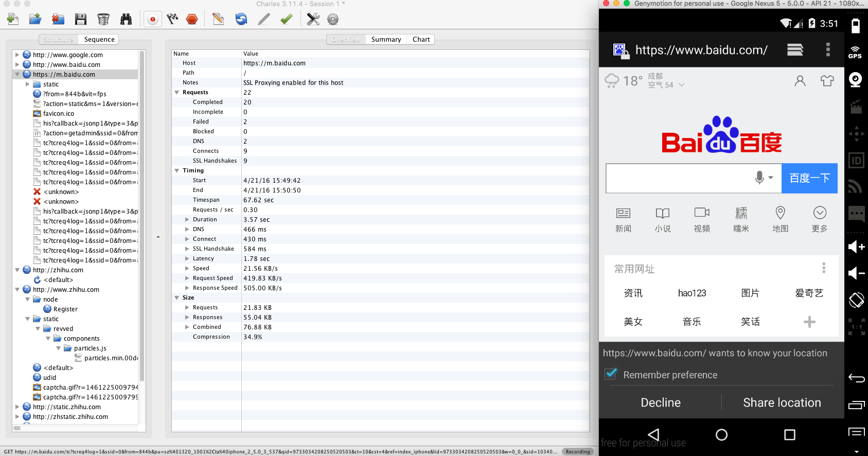Switch to the Sequence tab
The image size is (868, 456).
pyautogui.click(x=99, y=40)
